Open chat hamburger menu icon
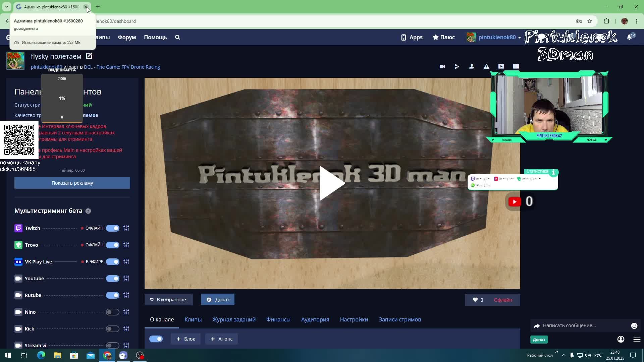Image resolution: width=644 pixels, height=362 pixels. pos(637,340)
